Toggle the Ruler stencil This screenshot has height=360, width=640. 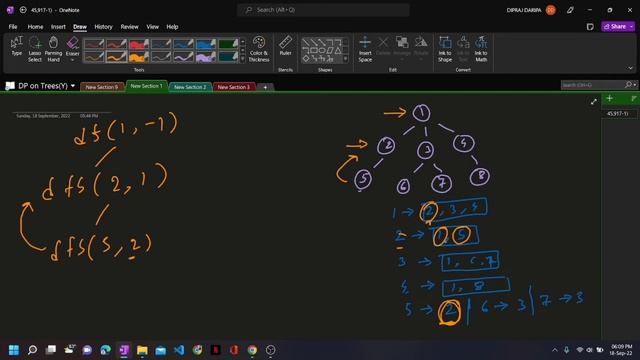click(285, 46)
